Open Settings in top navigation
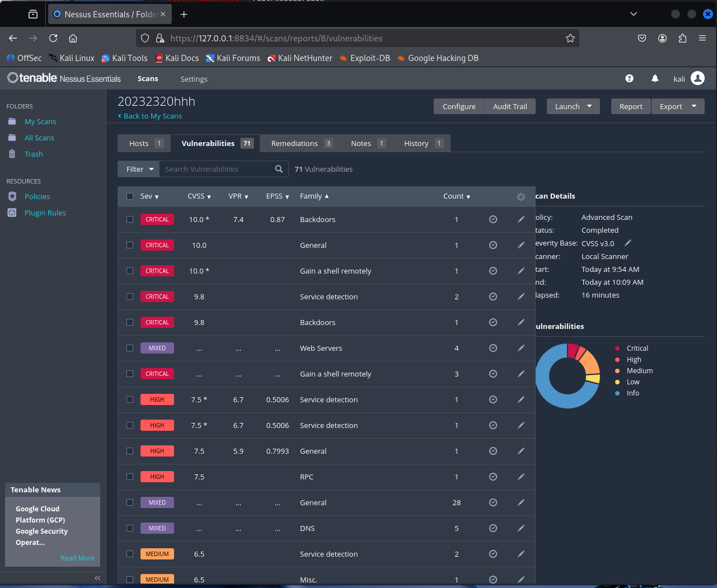This screenshot has width=717, height=588. 194,79
